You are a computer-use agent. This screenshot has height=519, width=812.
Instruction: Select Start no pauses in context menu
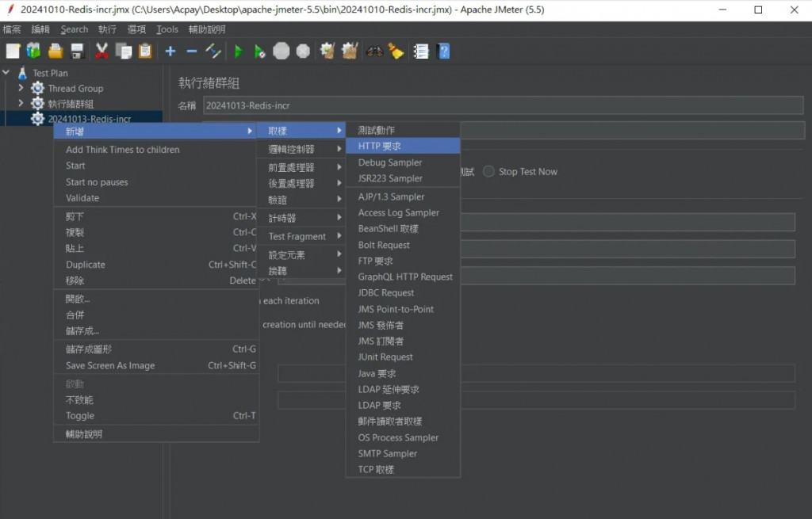tap(156, 181)
